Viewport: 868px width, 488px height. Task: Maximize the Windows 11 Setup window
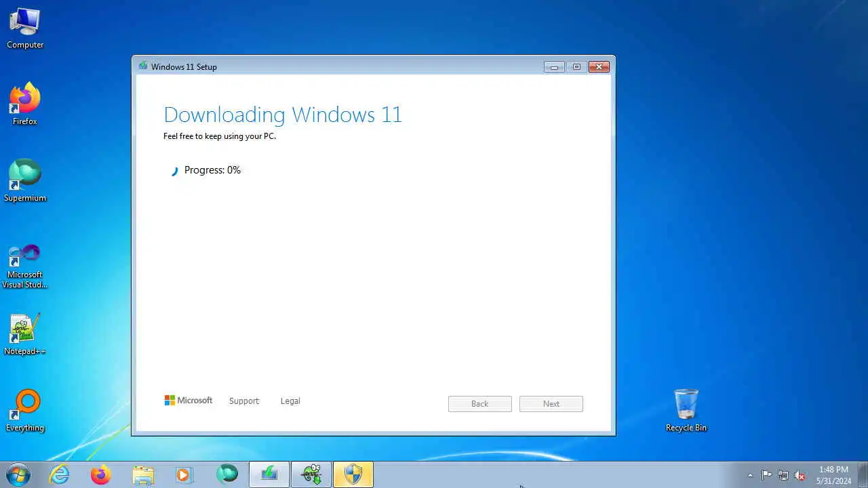coord(576,66)
